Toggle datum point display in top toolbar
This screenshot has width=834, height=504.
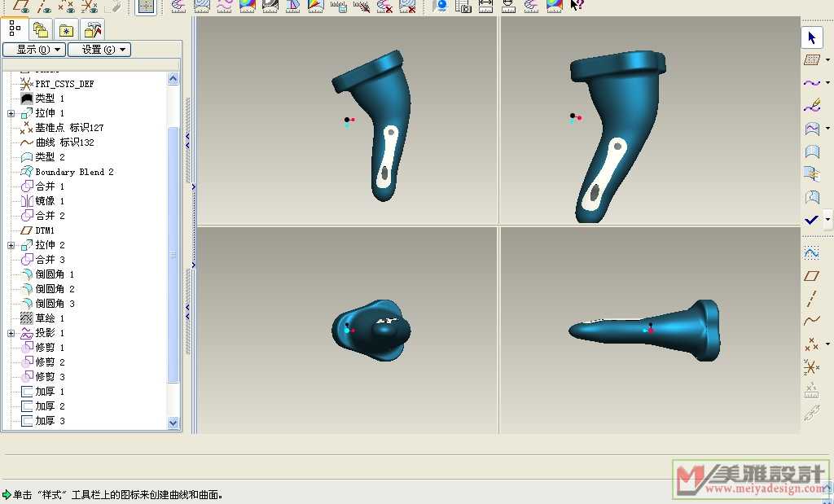tap(67, 6)
